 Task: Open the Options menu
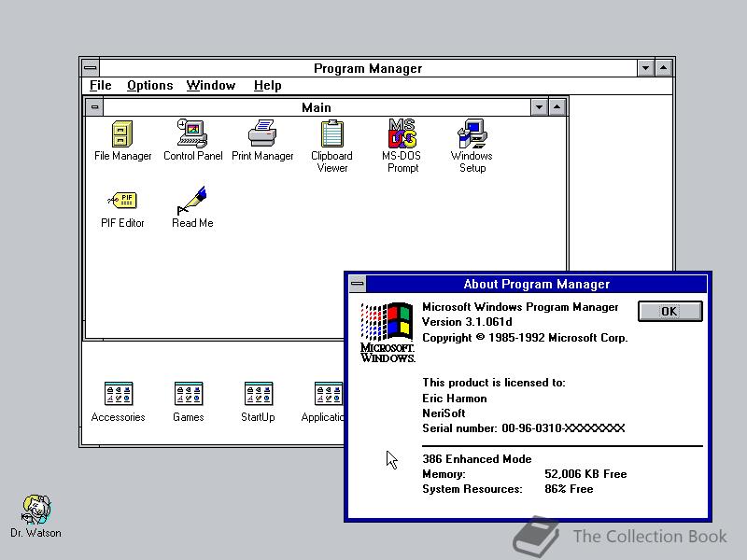(150, 85)
